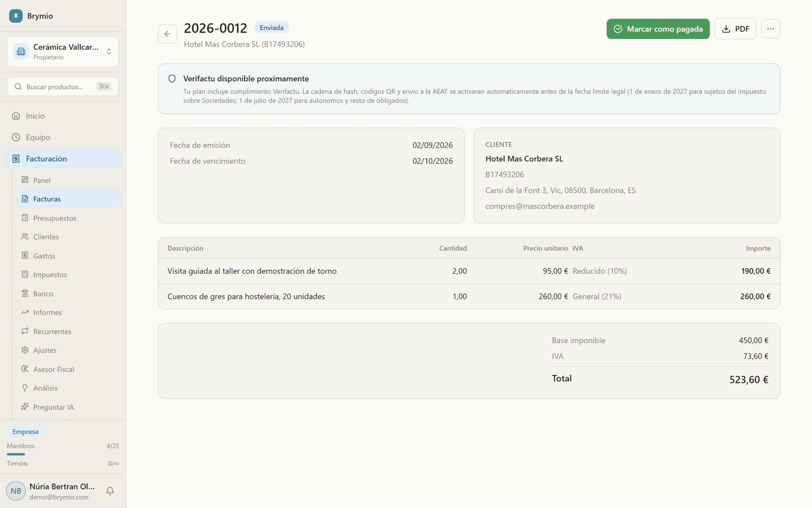Click the client email compres@mascorbera.example

[540, 206]
